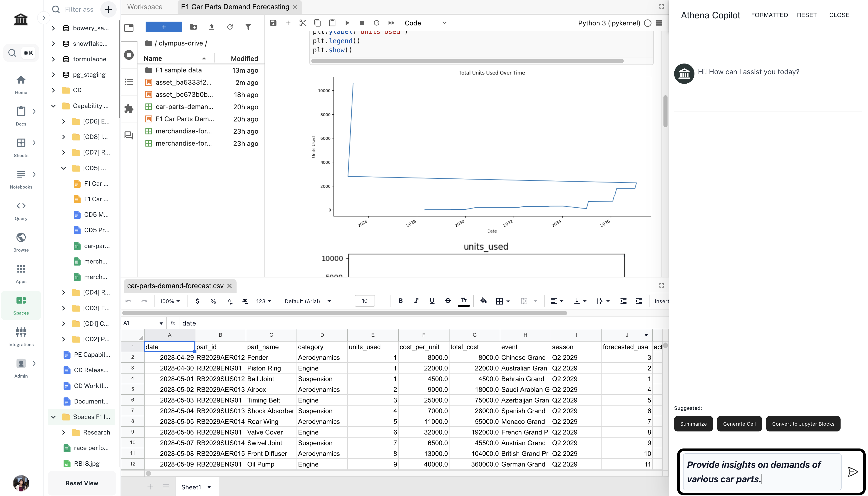Screen dimensions: 868x496
Task: Apply italic formatting in the spreadsheet
Action: 416,301
